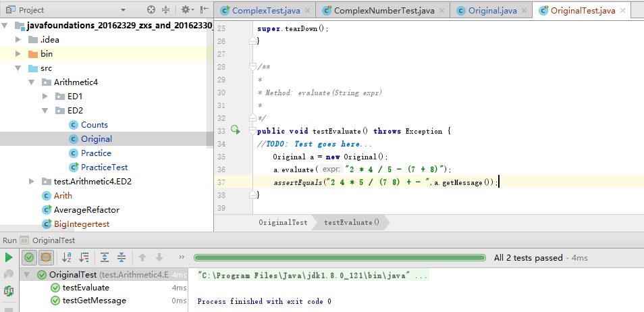Select the Practice class
This screenshot has height=312, width=644.
pyautogui.click(x=96, y=153)
